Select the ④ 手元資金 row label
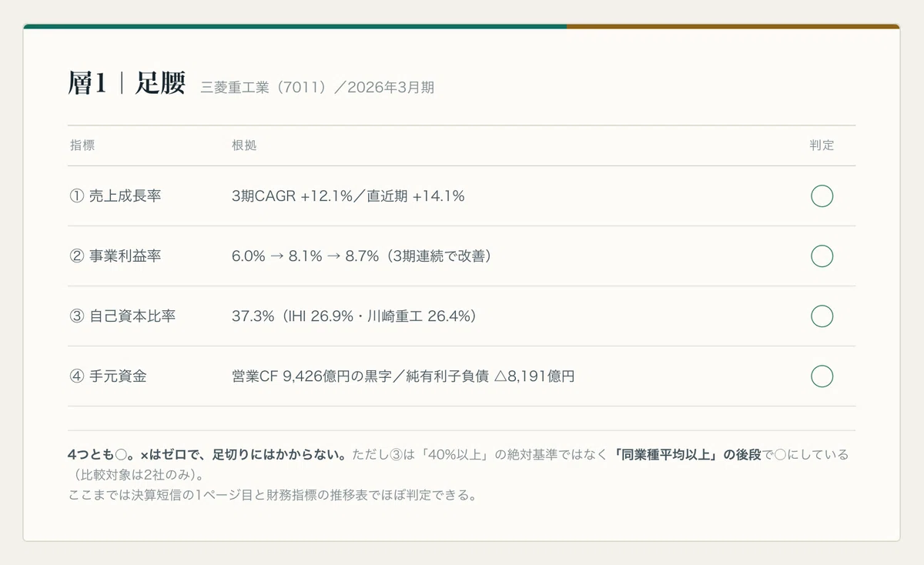924x565 pixels. click(x=108, y=376)
